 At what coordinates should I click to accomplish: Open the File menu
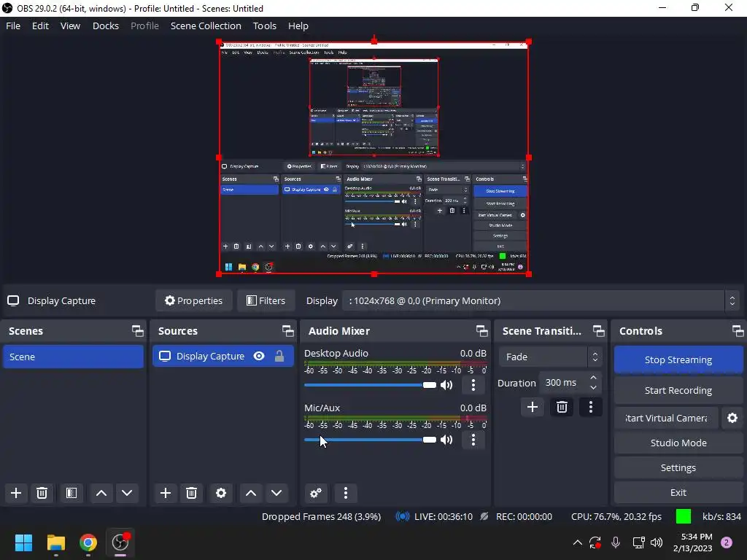pos(13,26)
